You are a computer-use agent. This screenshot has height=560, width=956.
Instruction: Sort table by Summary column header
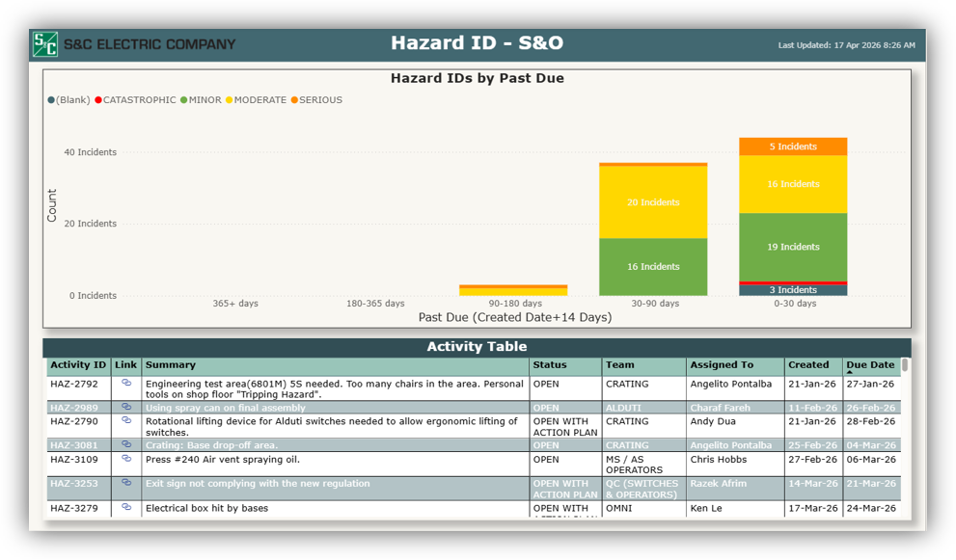click(335, 365)
